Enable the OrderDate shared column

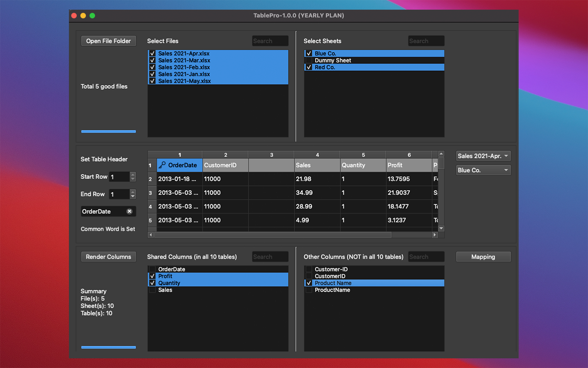(153, 269)
